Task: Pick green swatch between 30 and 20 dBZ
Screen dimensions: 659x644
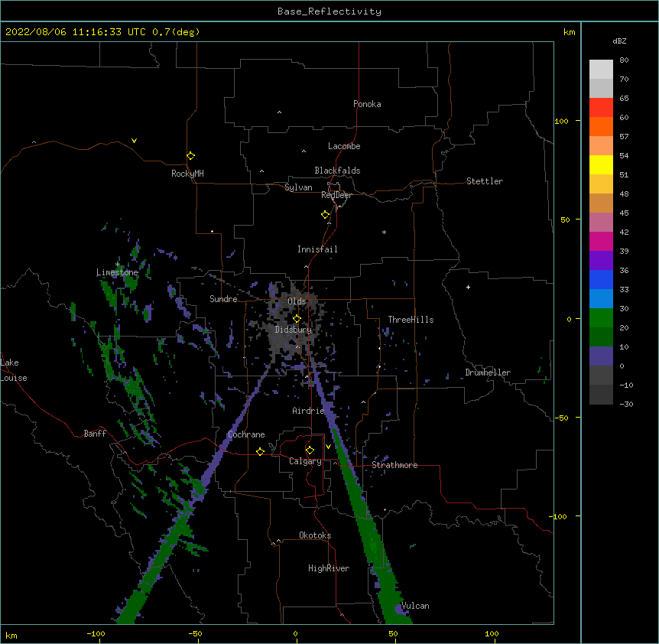Action: (601, 318)
